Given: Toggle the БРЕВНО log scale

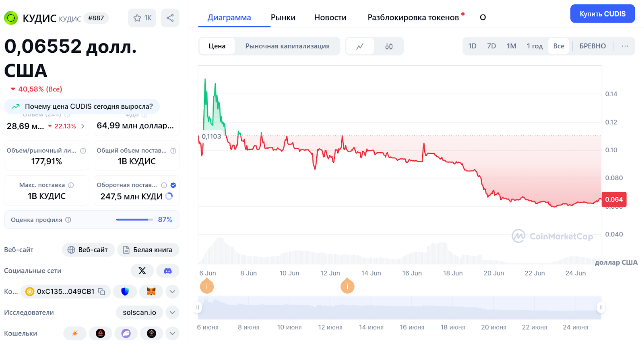Looking at the screenshot, I should tap(592, 46).
